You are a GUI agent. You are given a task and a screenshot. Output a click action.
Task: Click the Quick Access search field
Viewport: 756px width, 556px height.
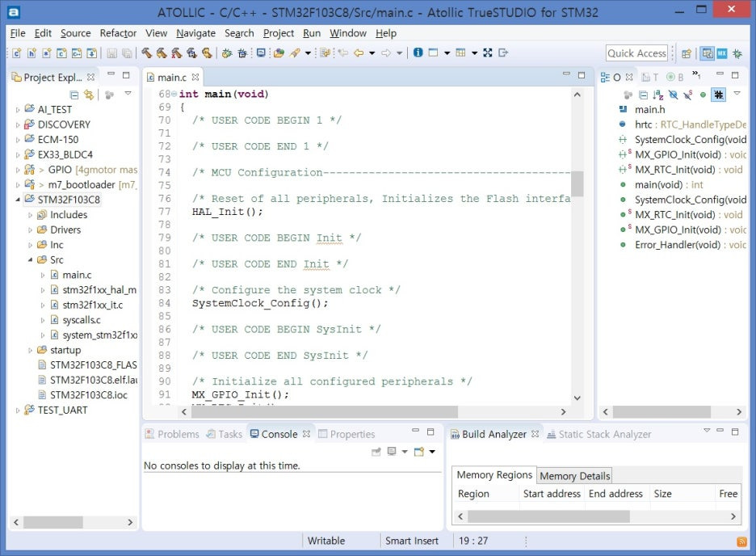[x=636, y=53]
